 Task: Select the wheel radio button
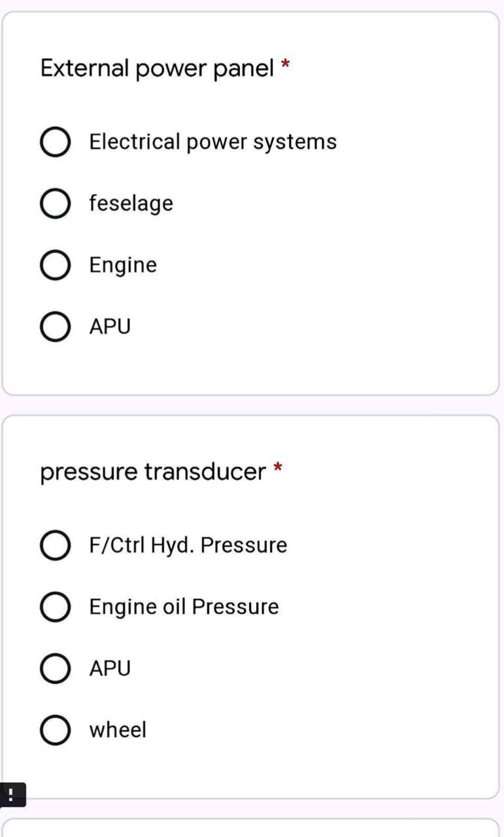56,730
